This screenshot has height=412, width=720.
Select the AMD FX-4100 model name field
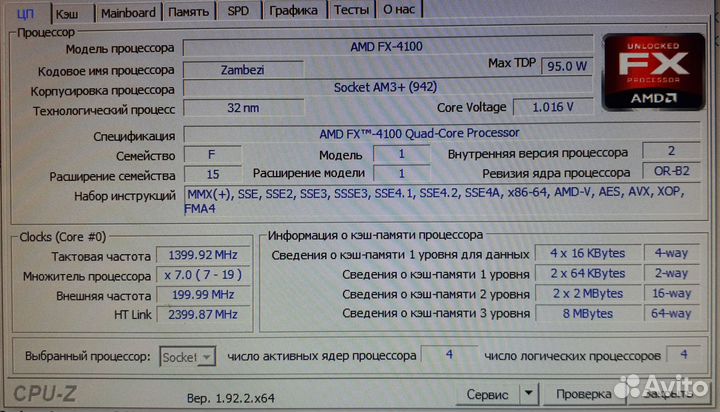(x=387, y=46)
